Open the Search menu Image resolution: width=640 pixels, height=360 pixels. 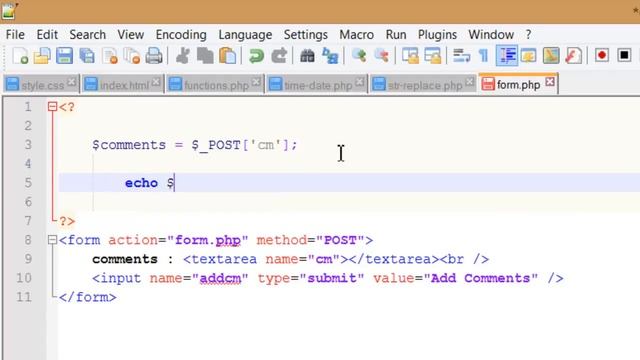point(87,35)
